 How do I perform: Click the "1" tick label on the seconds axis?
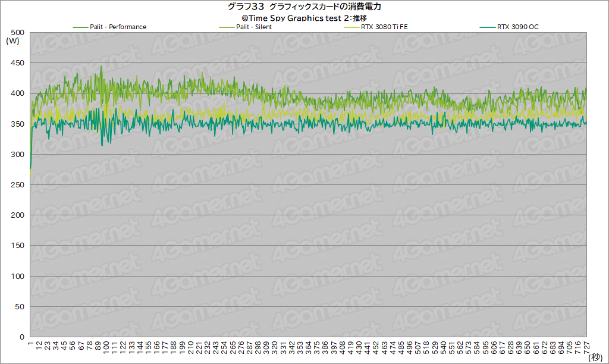[31, 343]
